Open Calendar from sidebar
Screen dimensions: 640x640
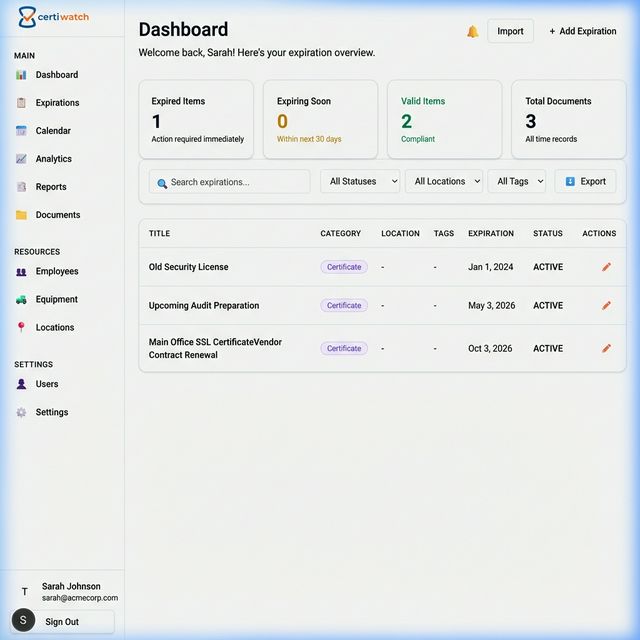tap(53, 131)
